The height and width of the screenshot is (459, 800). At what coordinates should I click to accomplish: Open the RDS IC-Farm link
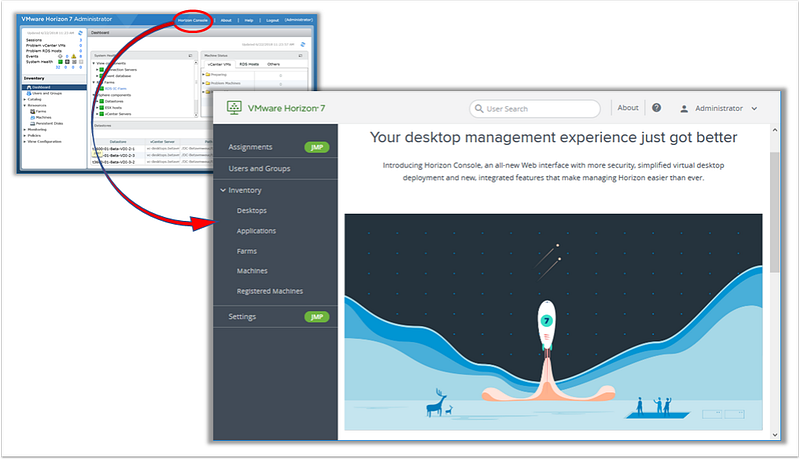point(115,88)
